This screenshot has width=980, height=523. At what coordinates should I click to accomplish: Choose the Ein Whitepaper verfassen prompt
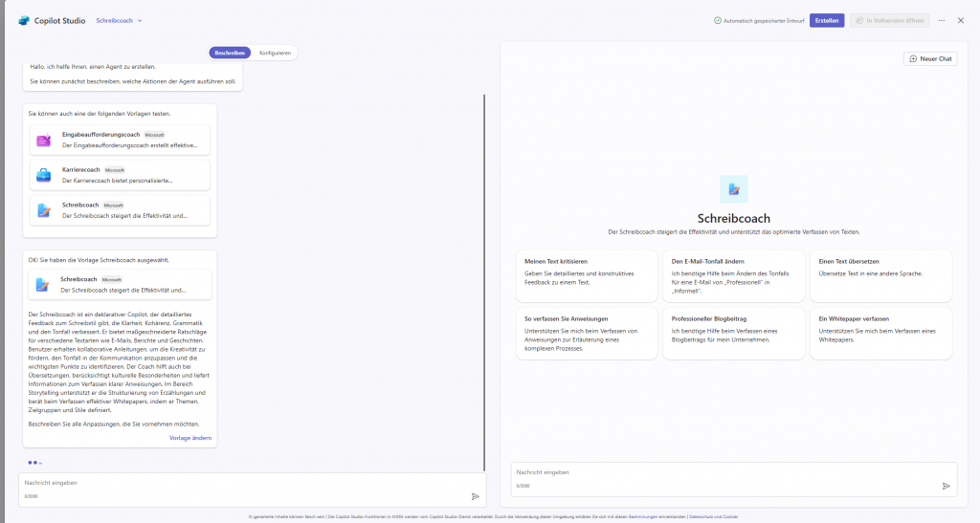coord(881,334)
